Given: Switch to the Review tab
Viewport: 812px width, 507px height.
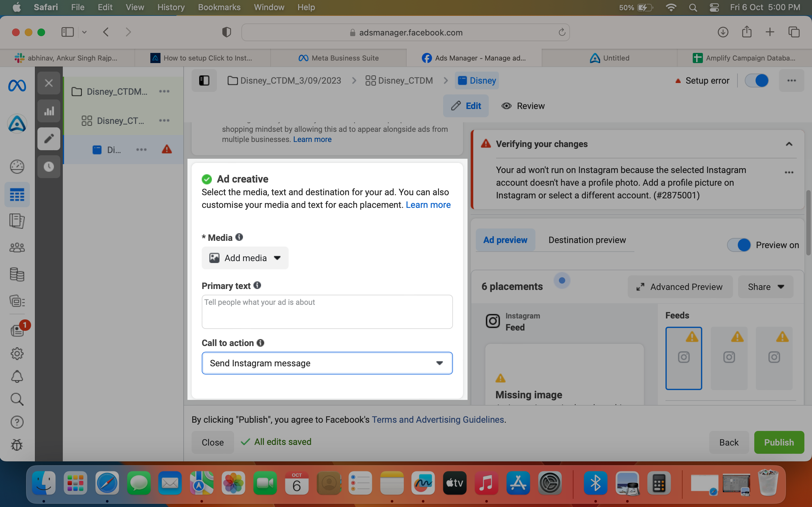Looking at the screenshot, I should click(523, 106).
